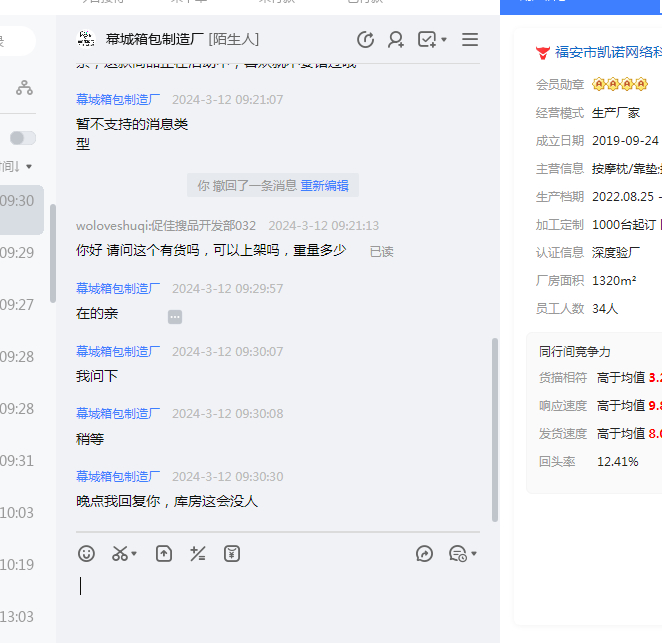The image size is (662, 643).
Task: Open the calculator plus-slash-equals icon
Action: tap(198, 553)
